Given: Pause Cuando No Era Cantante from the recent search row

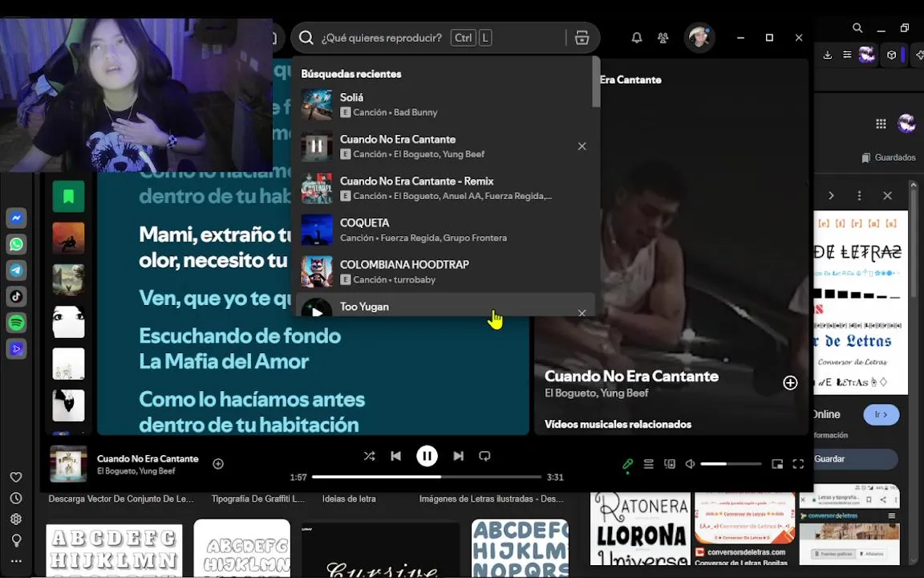Looking at the screenshot, I should click(317, 146).
